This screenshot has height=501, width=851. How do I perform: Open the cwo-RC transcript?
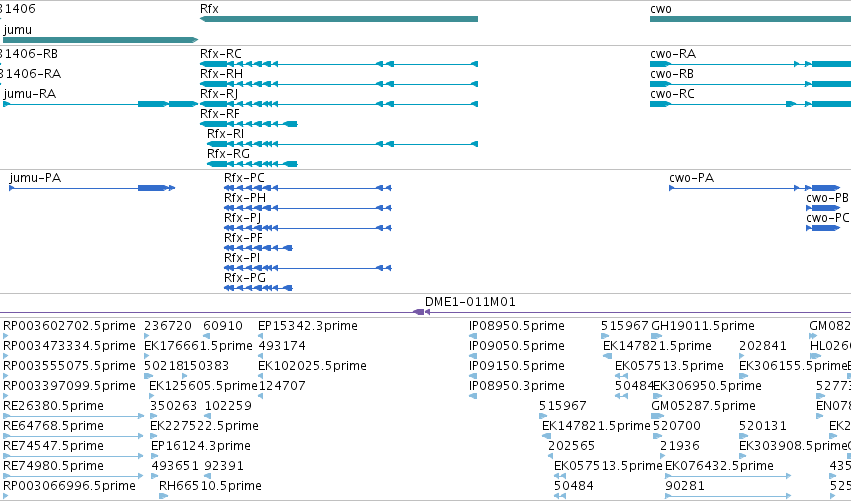pos(751,104)
